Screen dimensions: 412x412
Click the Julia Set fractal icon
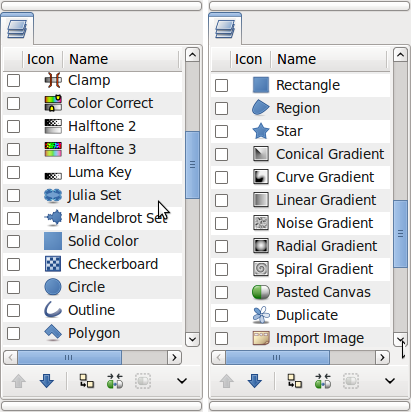(x=53, y=195)
